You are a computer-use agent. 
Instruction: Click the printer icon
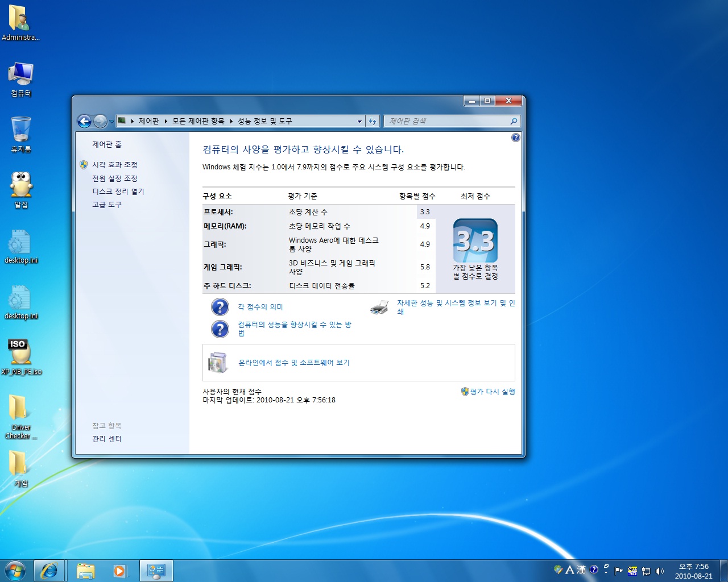(x=379, y=307)
